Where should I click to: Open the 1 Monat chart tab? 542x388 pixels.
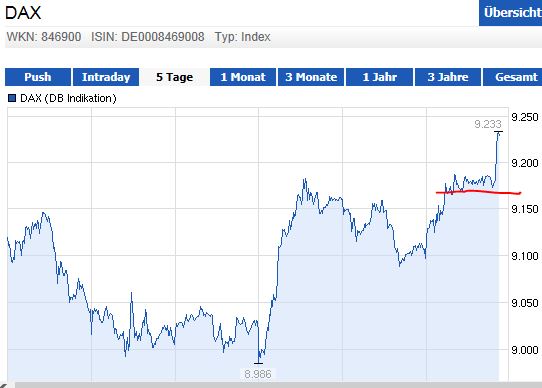243,77
